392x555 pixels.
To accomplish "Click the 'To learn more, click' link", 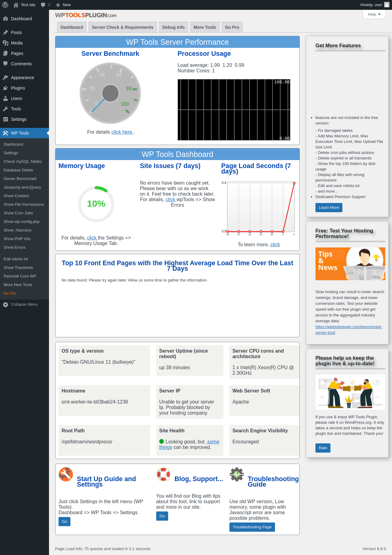I will point(275,245).
